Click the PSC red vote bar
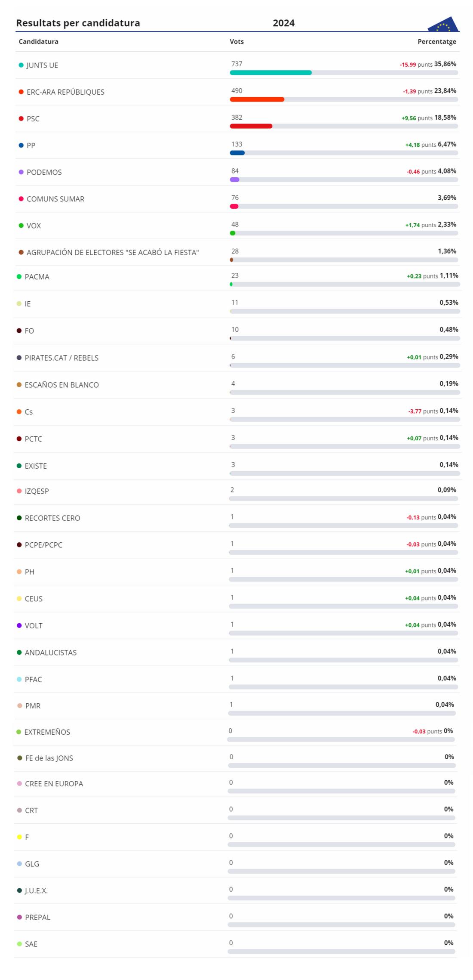 [251, 126]
